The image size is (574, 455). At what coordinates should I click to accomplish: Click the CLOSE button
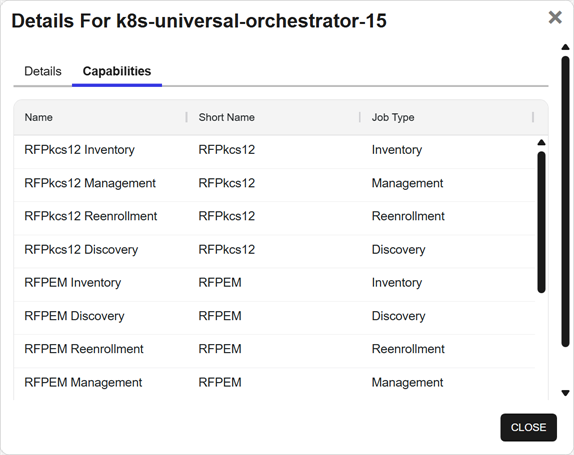pos(528,427)
